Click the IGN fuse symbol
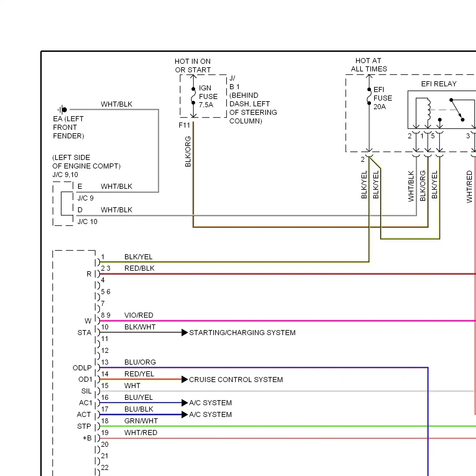Image resolution: width=476 pixels, height=476 pixels. [193, 96]
